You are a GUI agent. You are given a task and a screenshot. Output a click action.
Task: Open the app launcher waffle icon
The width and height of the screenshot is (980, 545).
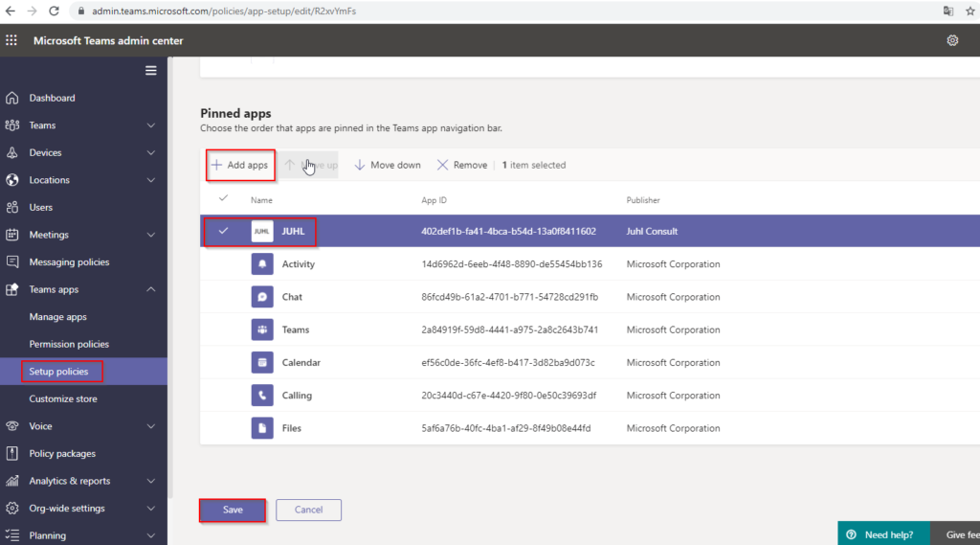(11, 40)
